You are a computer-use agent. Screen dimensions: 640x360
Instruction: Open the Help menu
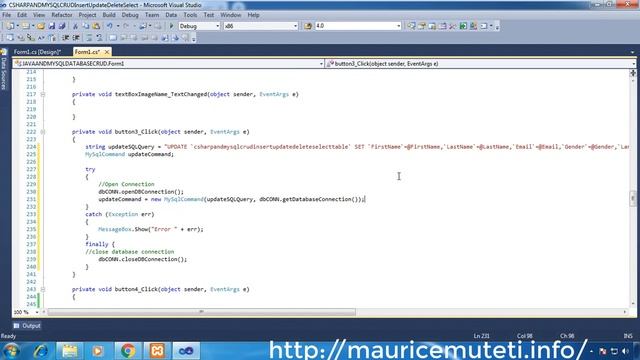(x=253, y=15)
